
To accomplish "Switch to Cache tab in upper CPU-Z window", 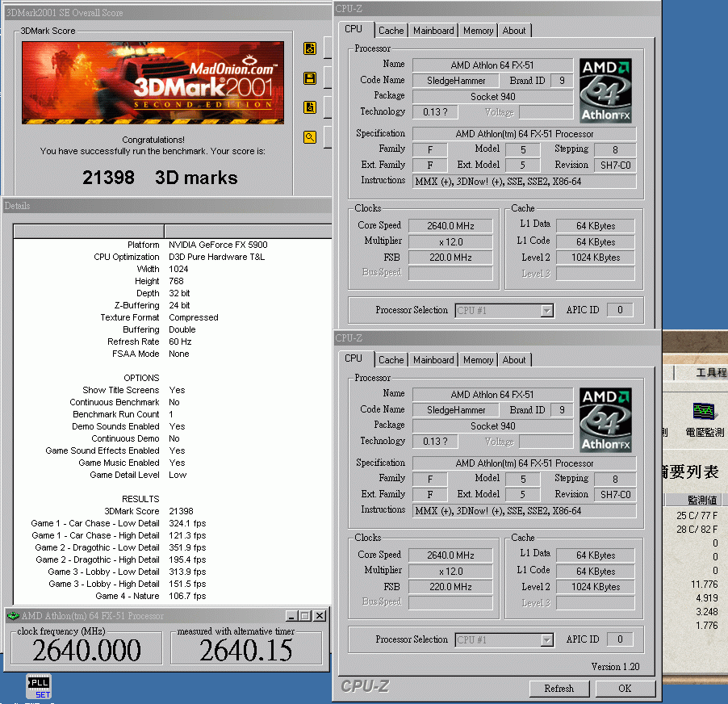I will click(x=391, y=31).
